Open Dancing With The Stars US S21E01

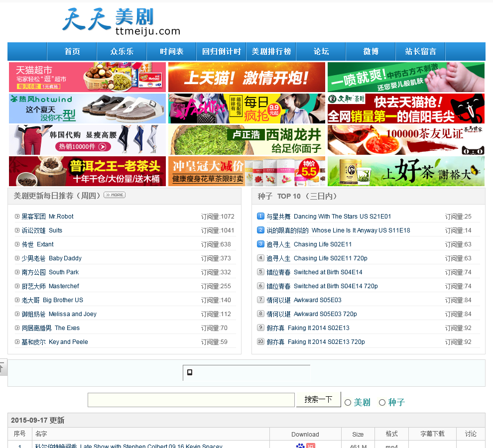(329, 217)
